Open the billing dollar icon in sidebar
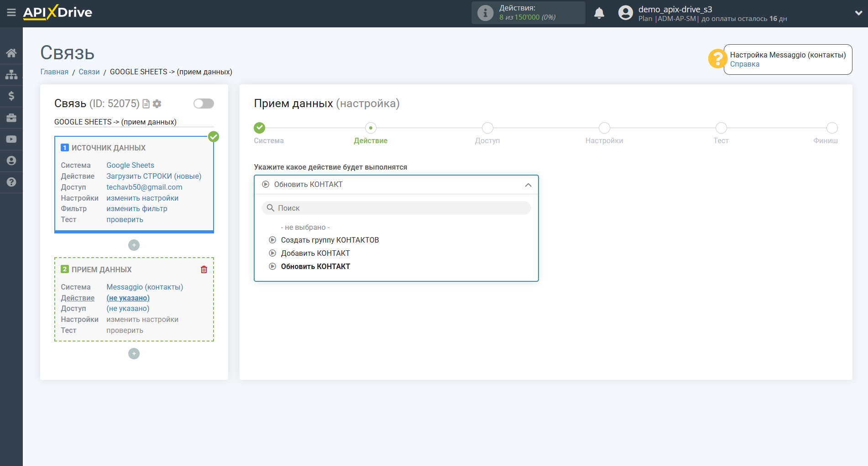Screen dimensions: 868x466 click(x=11, y=96)
